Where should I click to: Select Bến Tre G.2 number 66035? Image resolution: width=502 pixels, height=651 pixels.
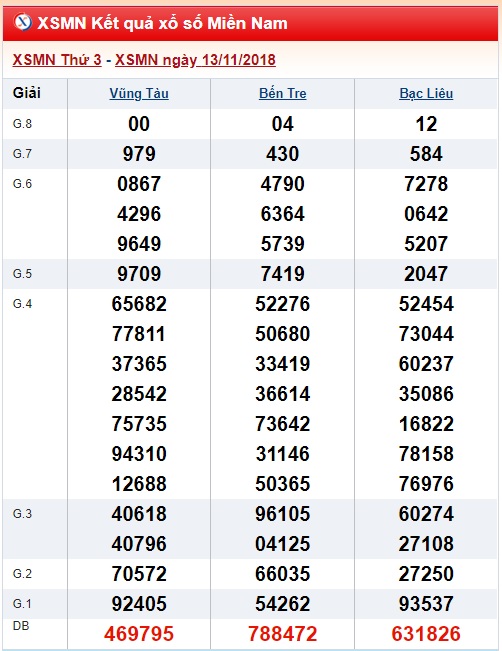click(283, 574)
